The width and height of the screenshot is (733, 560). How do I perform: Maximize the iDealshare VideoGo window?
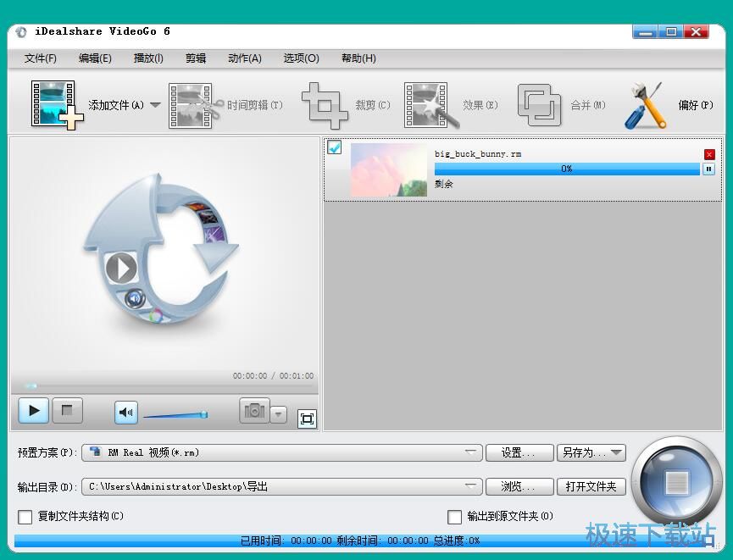[x=671, y=32]
